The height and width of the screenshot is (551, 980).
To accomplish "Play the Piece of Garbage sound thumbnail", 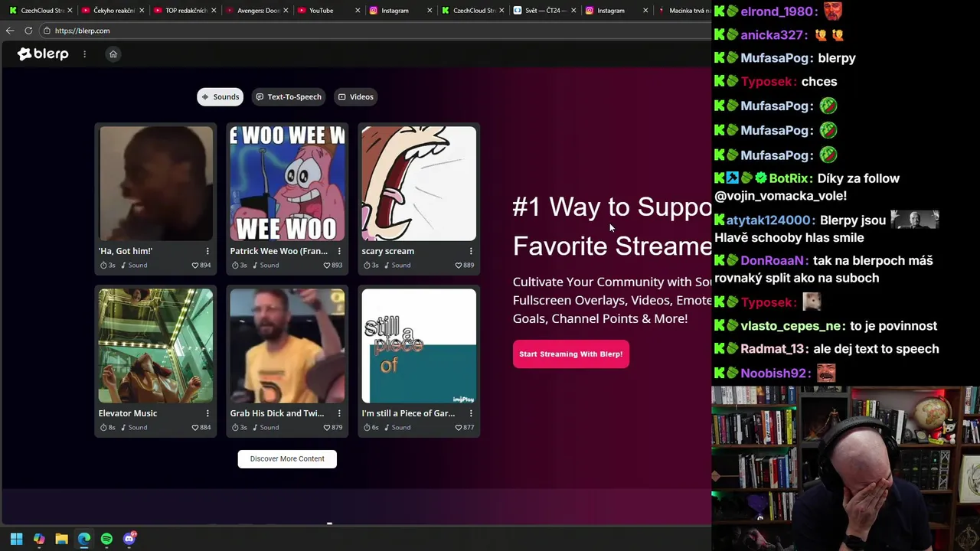I will [x=419, y=346].
